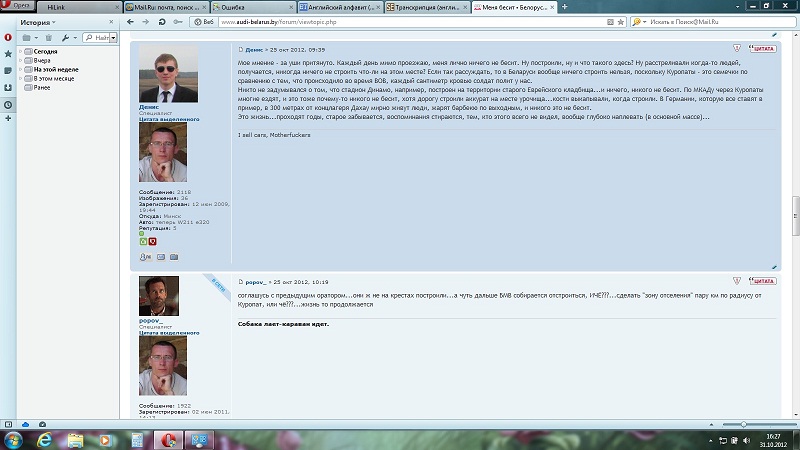Viewport: 800px width, 450px height.
Task: Go forward to the next page
Action: pos(146,22)
